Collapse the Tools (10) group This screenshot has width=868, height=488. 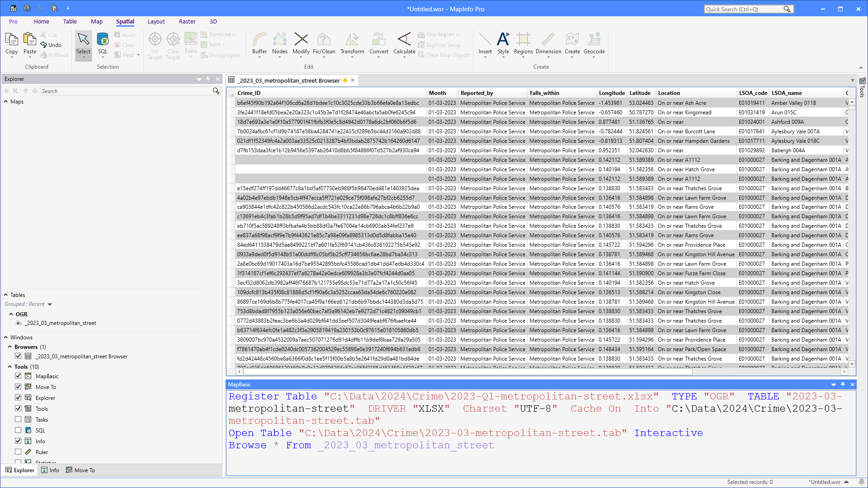coord(10,367)
